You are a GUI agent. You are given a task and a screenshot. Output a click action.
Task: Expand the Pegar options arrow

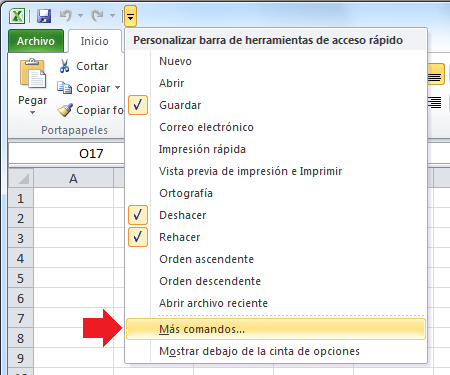tap(32, 112)
